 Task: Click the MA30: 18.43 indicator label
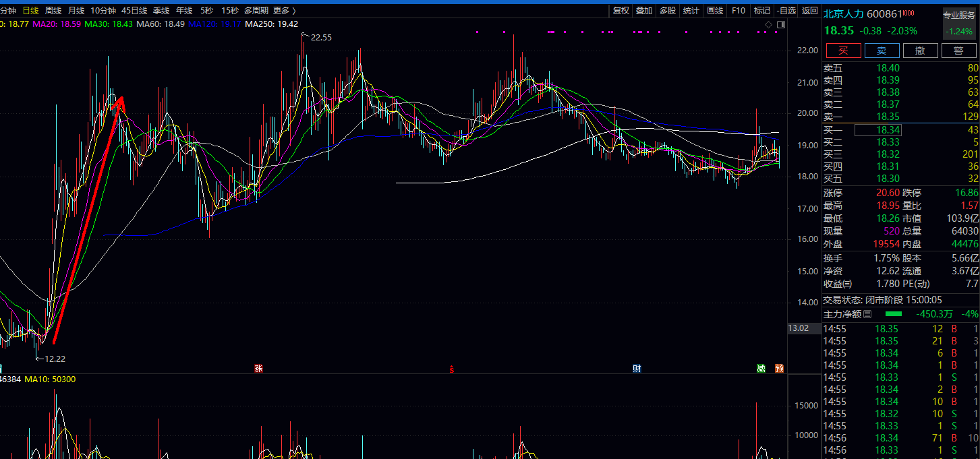point(109,24)
